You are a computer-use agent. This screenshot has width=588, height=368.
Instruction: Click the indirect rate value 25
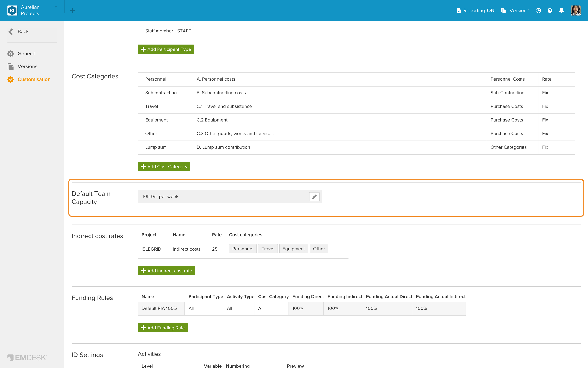(216, 249)
